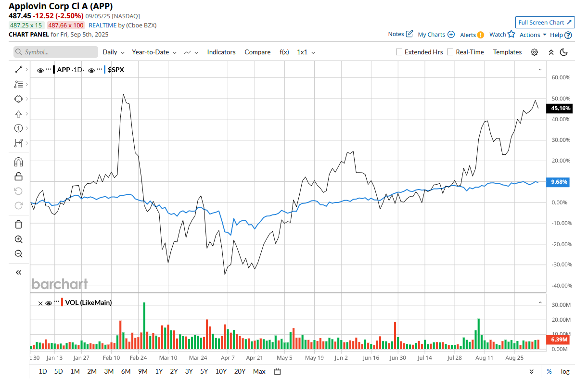Click the $SPX blue color swatch
588x390 pixels.
coord(105,70)
